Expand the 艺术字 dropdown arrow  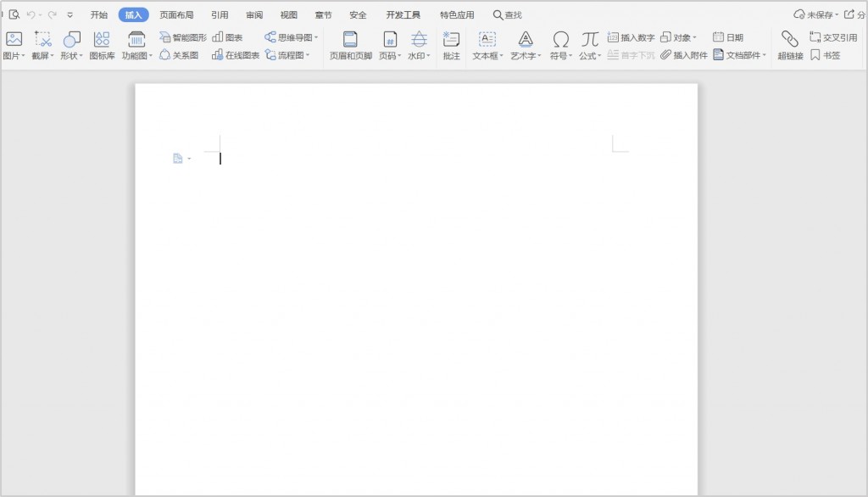[x=539, y=55]
